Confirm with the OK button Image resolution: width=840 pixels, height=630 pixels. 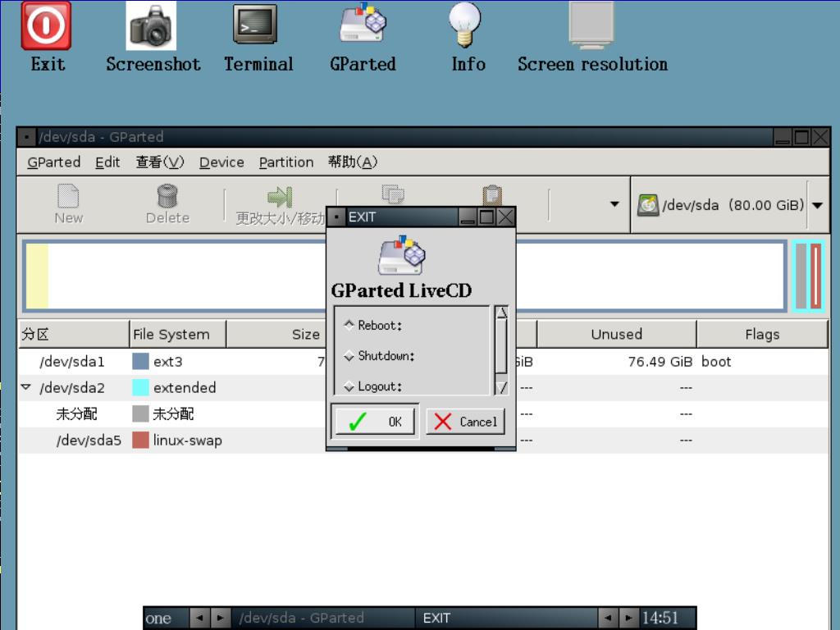coord(375,422)
